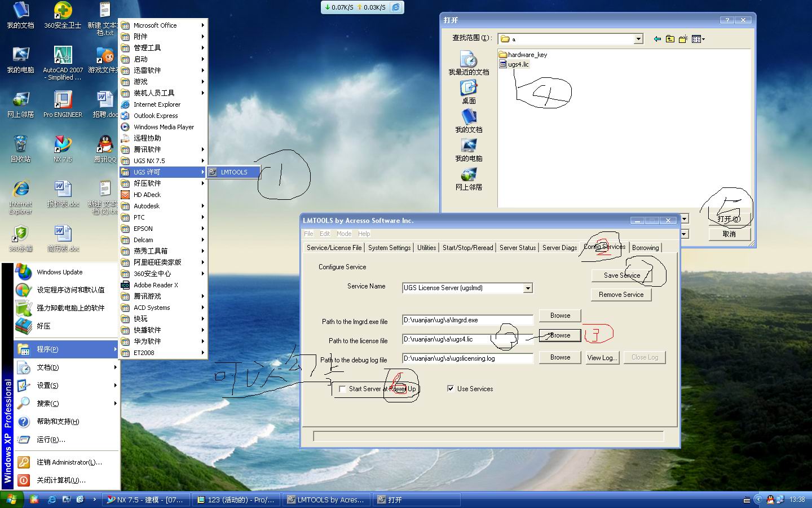This screenshot has width=812, height=508.
Task: Click 打开(O) in the Open dialog
Action: (x=729, y=219)
